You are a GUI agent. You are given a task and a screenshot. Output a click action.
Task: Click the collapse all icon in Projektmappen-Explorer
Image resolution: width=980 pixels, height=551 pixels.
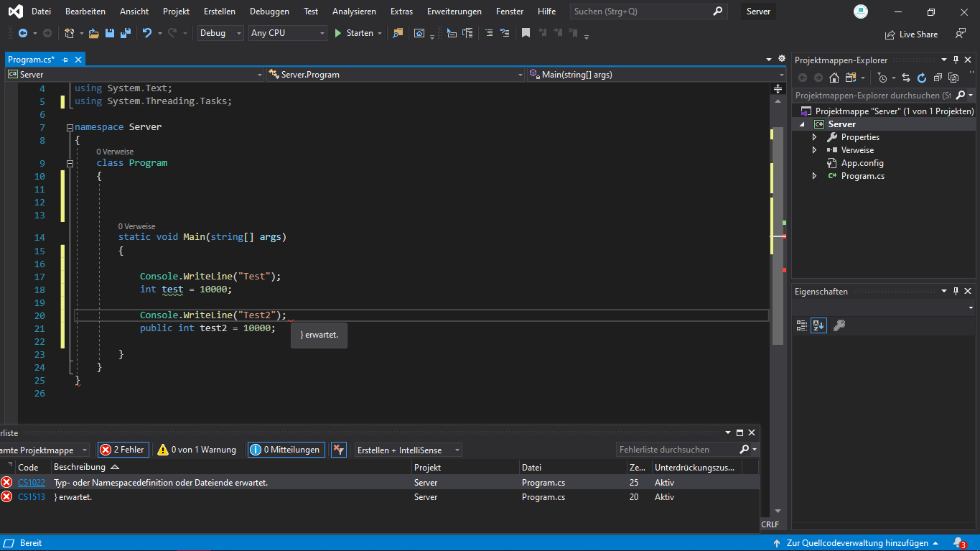click(938, 78)
